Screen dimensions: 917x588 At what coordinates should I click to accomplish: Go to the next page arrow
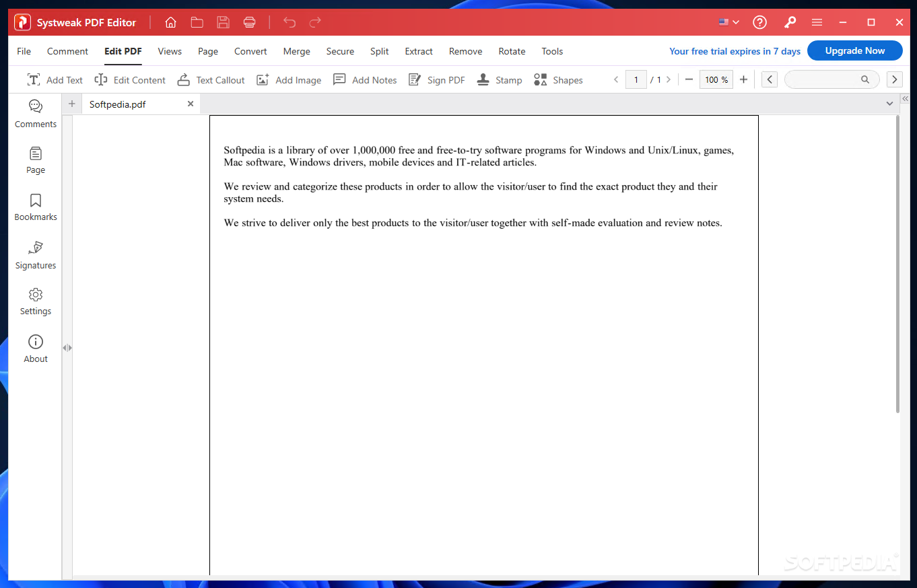coord(668,80)
